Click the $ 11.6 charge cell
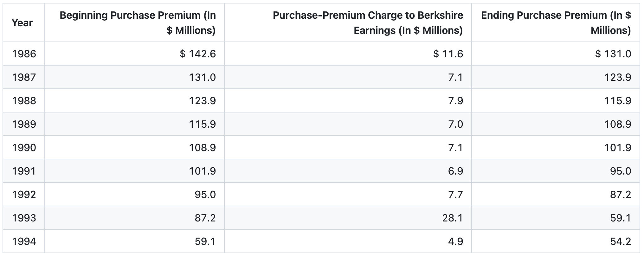 click(448, 54)
